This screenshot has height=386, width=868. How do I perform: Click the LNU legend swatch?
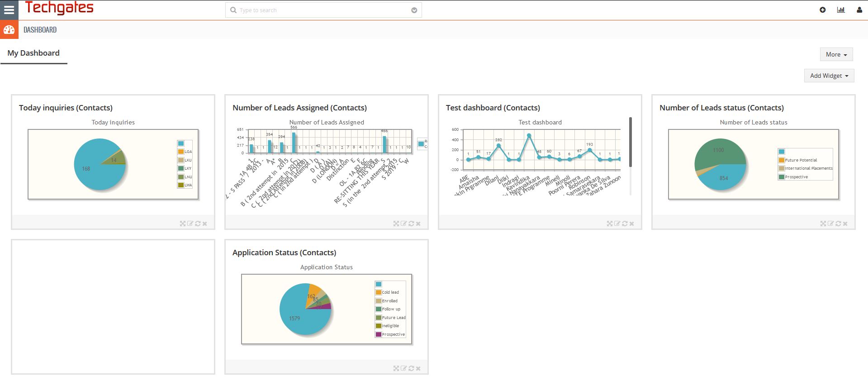pos(181,177)
